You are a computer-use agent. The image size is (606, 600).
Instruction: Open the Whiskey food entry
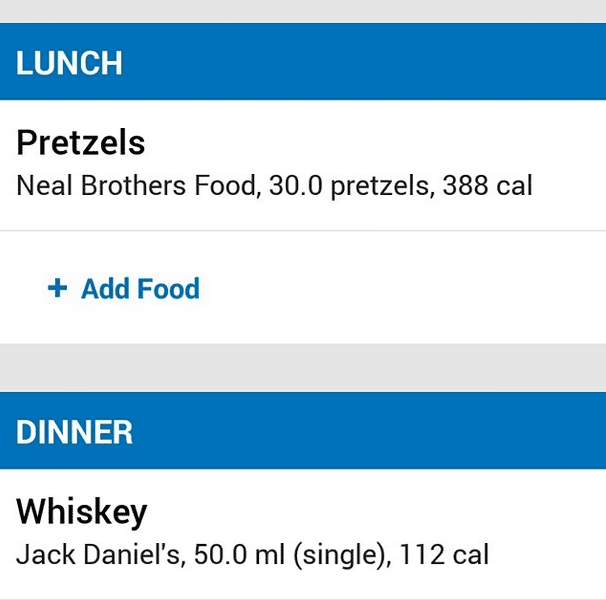(x=81, y=512)
